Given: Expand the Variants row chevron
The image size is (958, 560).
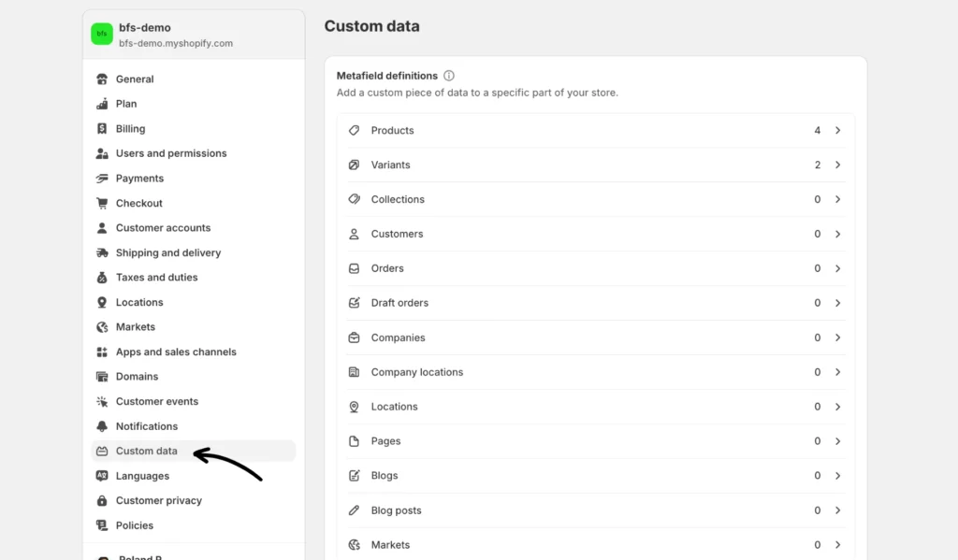Looking at the screenshot, I should click(x=837, y=165).
